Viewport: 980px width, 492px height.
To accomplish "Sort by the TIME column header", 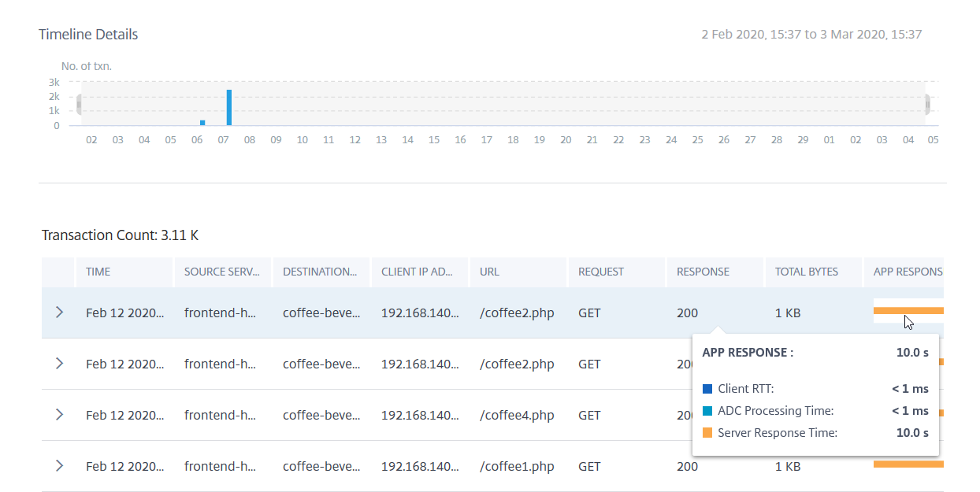I will (98, 272).
